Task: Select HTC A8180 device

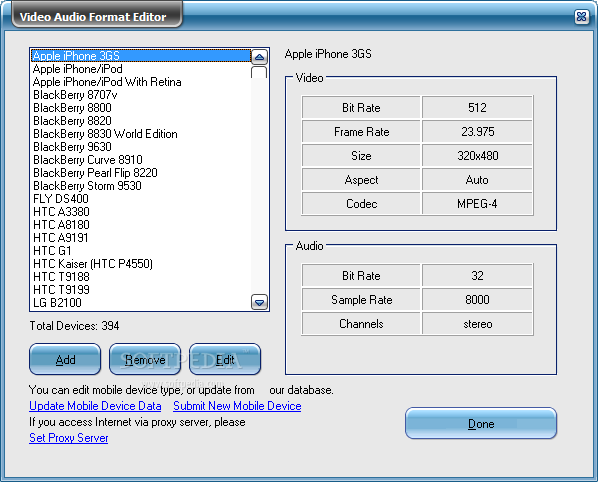Action: pos(141,224)
